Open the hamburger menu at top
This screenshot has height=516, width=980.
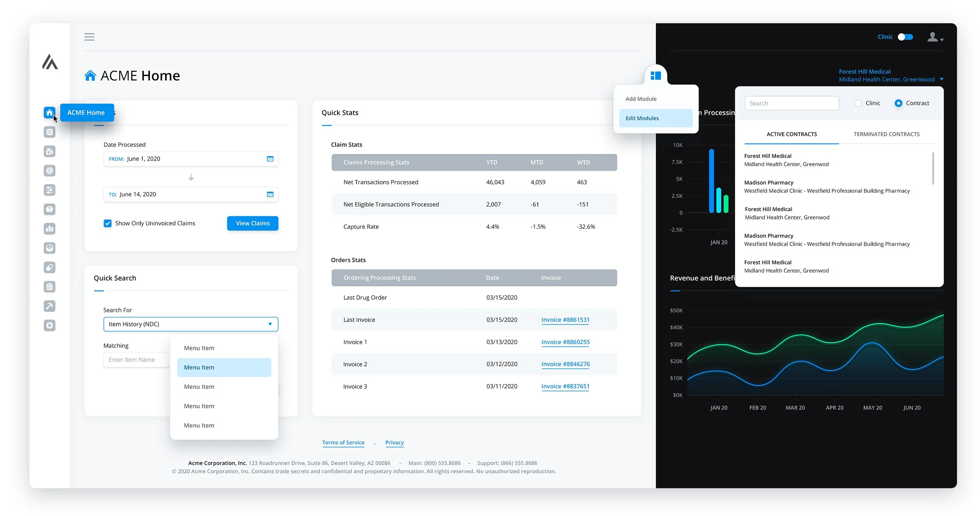coord(89,37)
